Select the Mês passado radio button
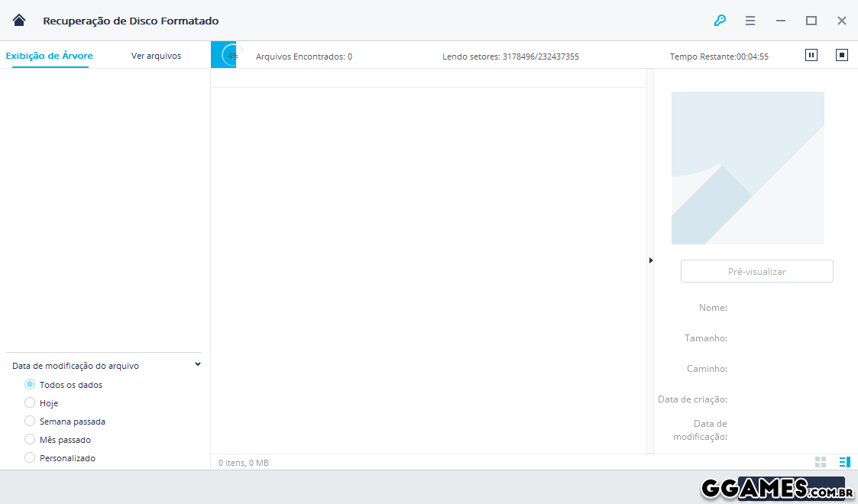Screen dimensions: 858x504 (x=30, y=439)
